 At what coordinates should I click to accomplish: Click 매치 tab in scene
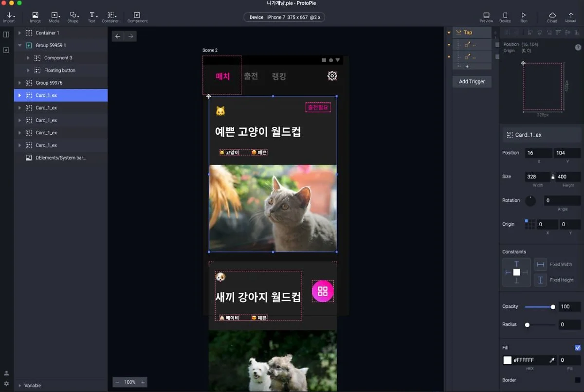(222, 76)
